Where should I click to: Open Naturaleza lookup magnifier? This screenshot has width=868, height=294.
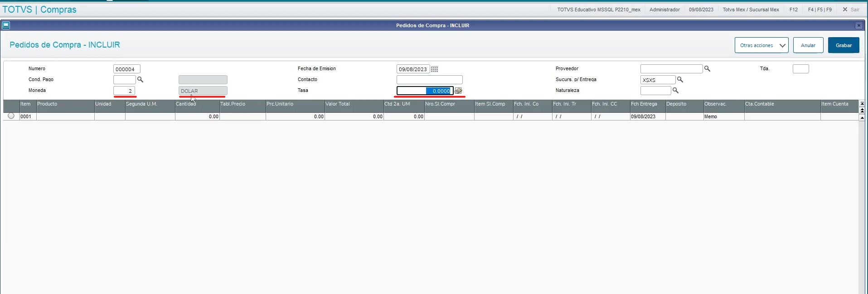tap(675, 91)
